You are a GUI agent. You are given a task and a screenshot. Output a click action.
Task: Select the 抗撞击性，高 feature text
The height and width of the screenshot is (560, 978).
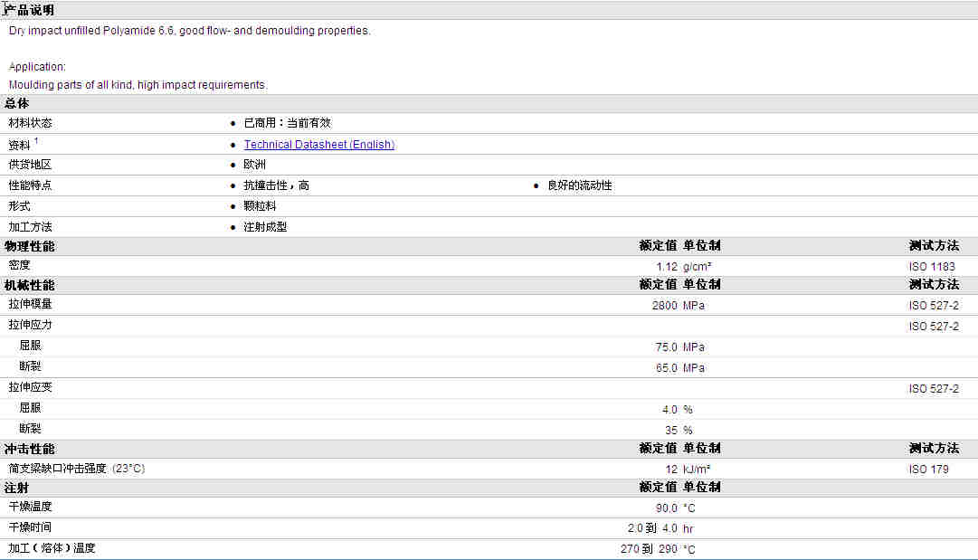point(276,185)
